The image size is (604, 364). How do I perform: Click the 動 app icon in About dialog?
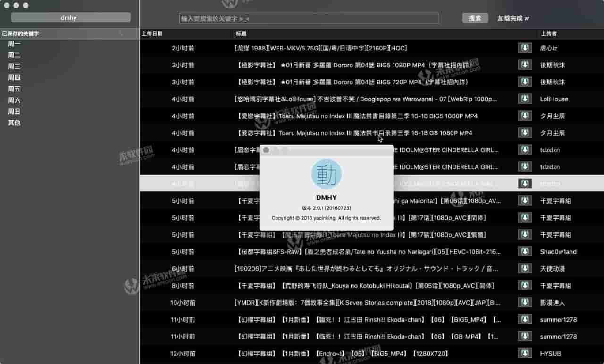point(327,174)
